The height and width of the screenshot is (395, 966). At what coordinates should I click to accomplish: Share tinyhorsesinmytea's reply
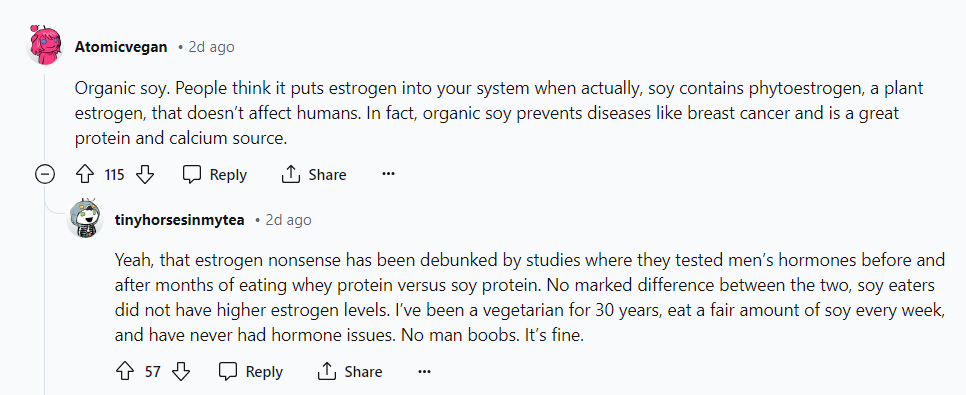(350, 372)
